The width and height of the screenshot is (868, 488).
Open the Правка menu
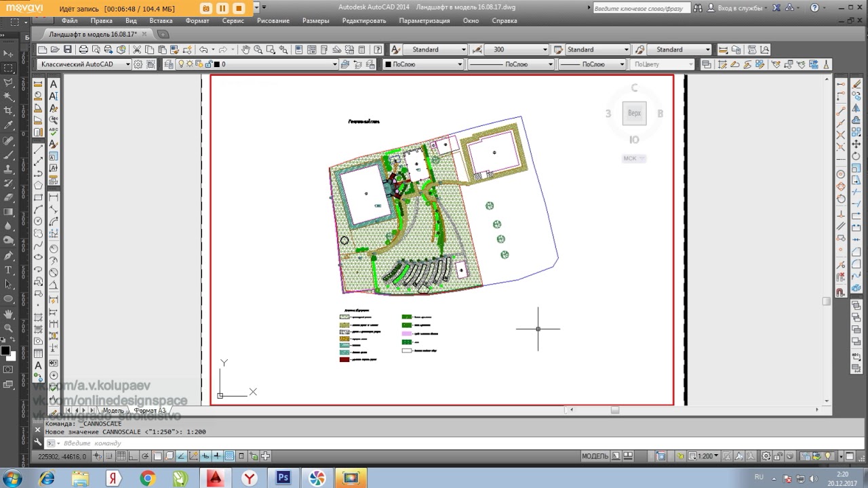click(101, 20)
